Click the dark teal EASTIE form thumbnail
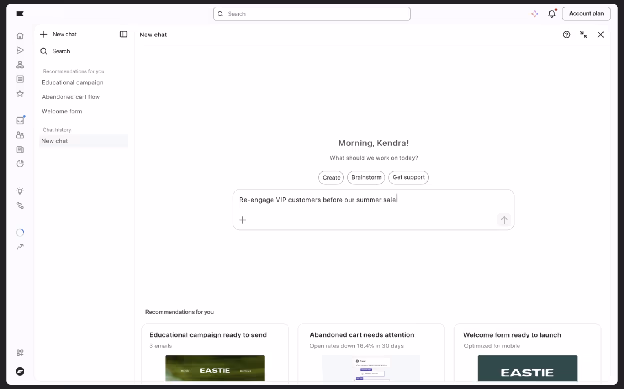The width and height of the screenshot is (624, 389). pos(527,368)
